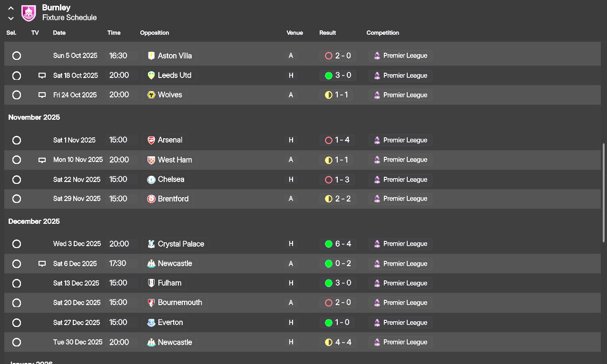Click the TV icon on the Wolves fixture
Viewport: 607px width, 364px height.
click(42, 95)
